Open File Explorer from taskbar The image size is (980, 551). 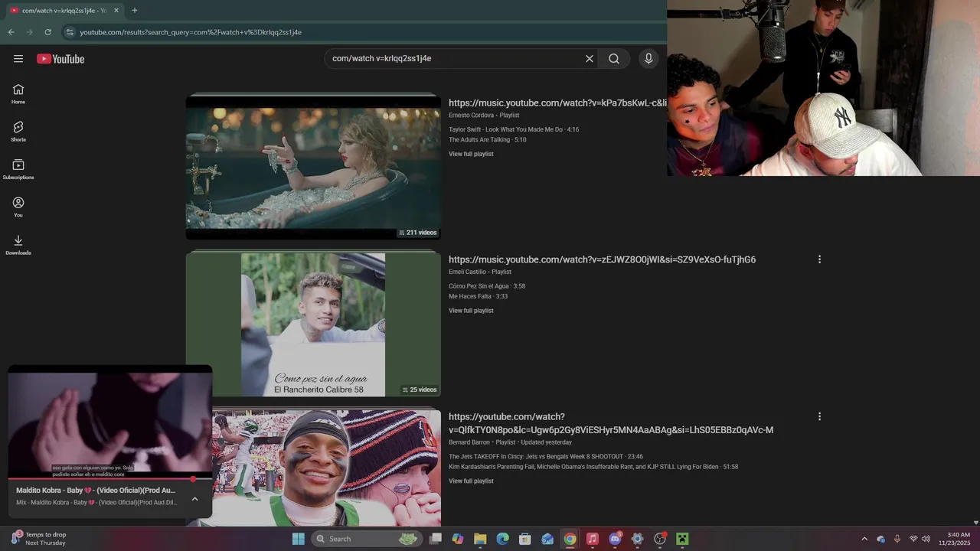coord(480,539)
